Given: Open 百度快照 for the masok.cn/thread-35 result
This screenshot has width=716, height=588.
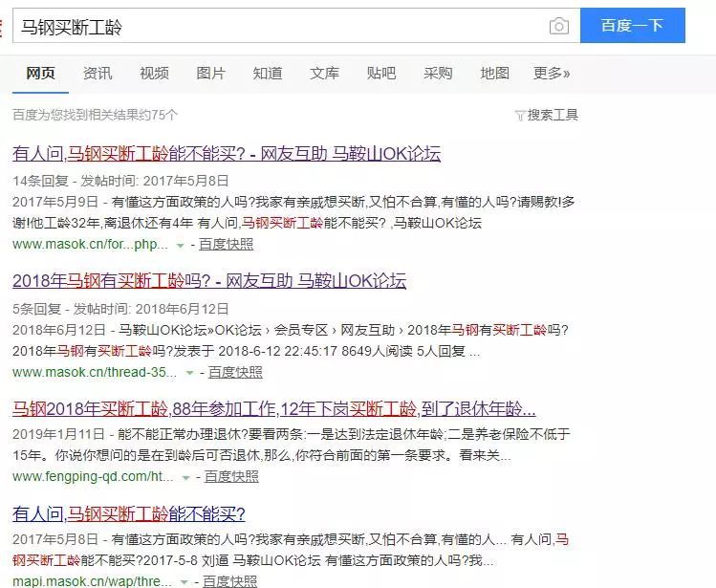Looking at the screenshot, I should tap(235, 372).
